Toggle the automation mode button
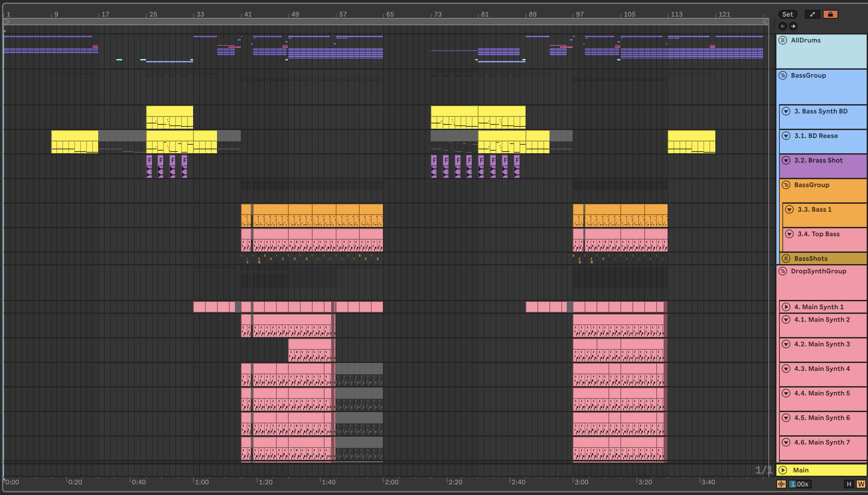The height and width of the screenshot is (495, 868). coord(812,14)
